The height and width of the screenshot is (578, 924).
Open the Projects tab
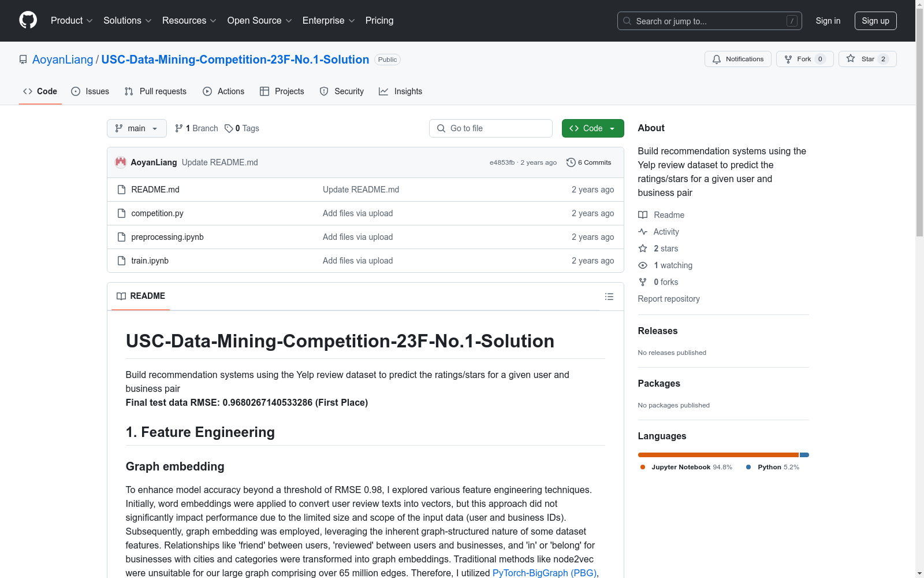coord(282,91)
